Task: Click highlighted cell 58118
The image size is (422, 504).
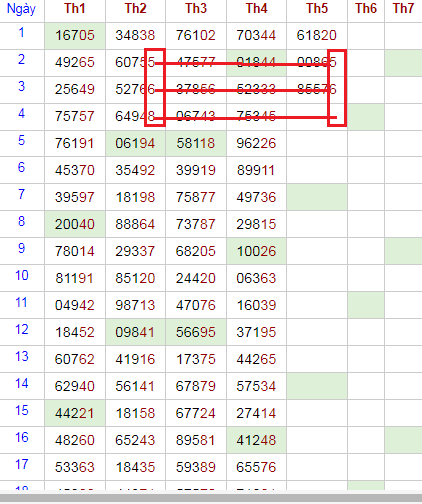Action: [x=196, y=144]
